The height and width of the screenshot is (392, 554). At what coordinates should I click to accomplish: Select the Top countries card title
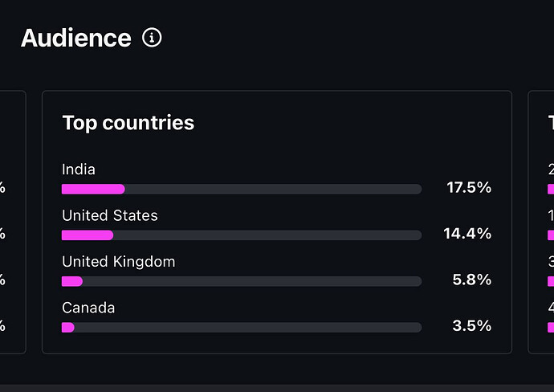tap(128, 123)
